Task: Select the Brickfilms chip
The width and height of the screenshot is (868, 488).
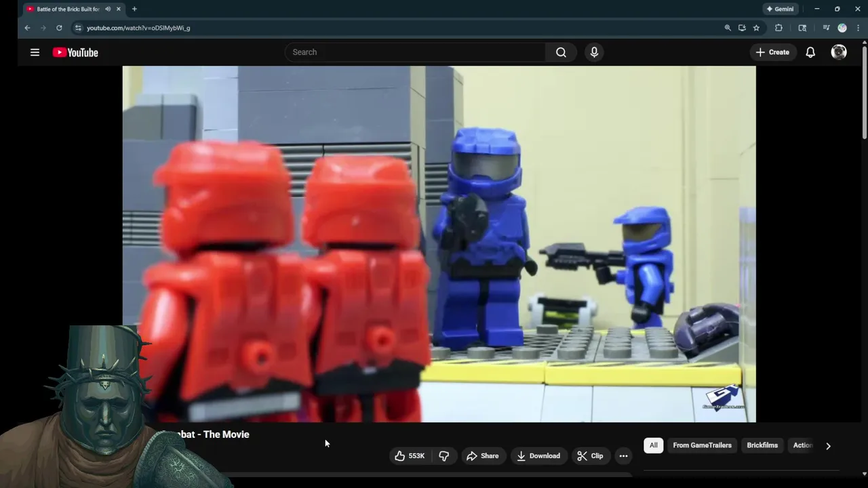Action: [762, 445]
